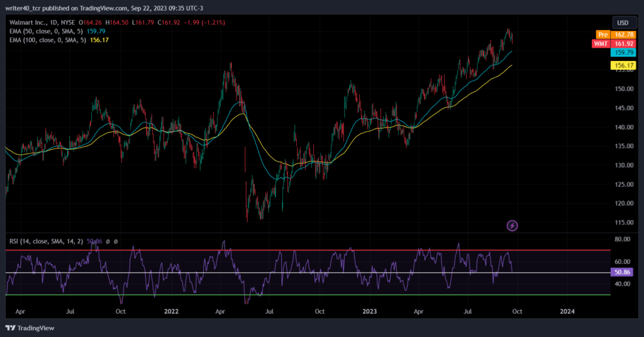Click the WMT 161.92 price label
The image size is (644, 337).
point(614,43)
